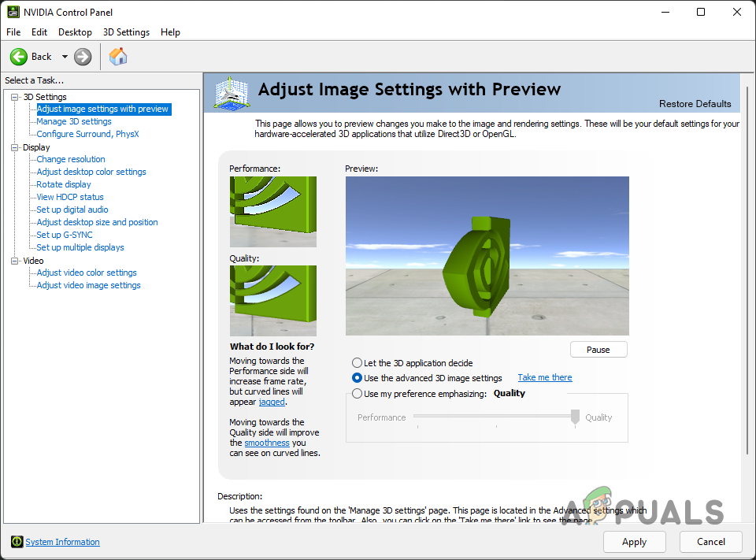Image resolution: width=756 pixels, height=560 pixels.
Task: Collapse the Display tree node
Action: (x=15, y=147)
